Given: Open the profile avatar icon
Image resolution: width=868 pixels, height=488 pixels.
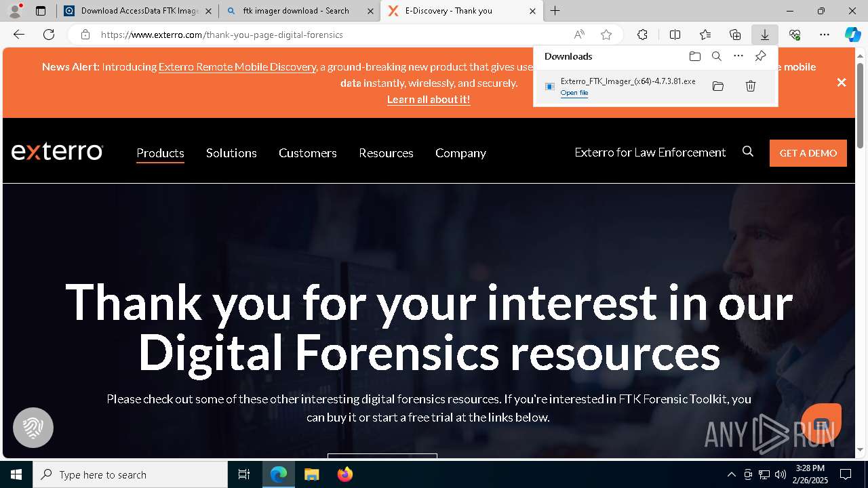Looking at the screenshot, I should click(x=15, y=11).
